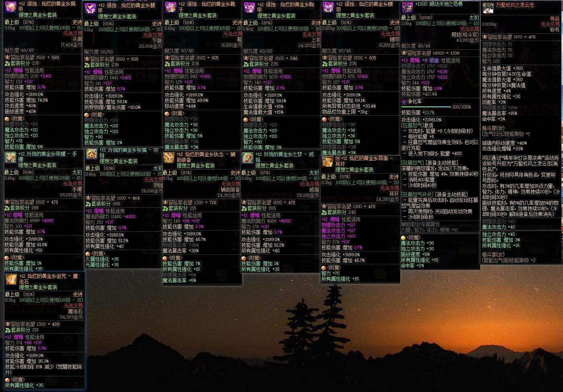Click the 净化率 purification icon
Screen dimensions: 563x392
(404, 102)
